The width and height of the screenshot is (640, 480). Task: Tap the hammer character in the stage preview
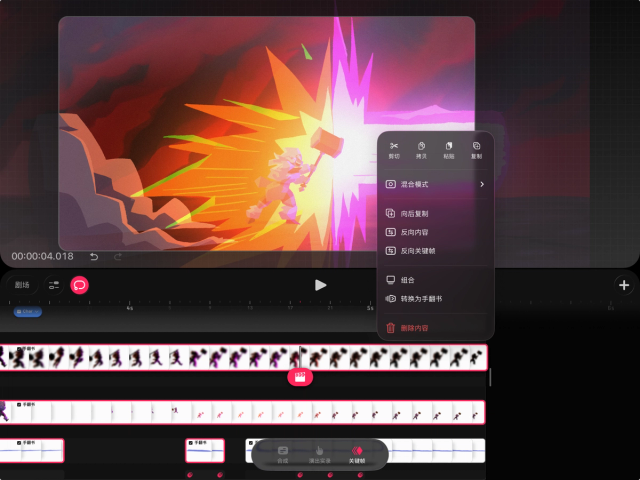coord(286,186)
